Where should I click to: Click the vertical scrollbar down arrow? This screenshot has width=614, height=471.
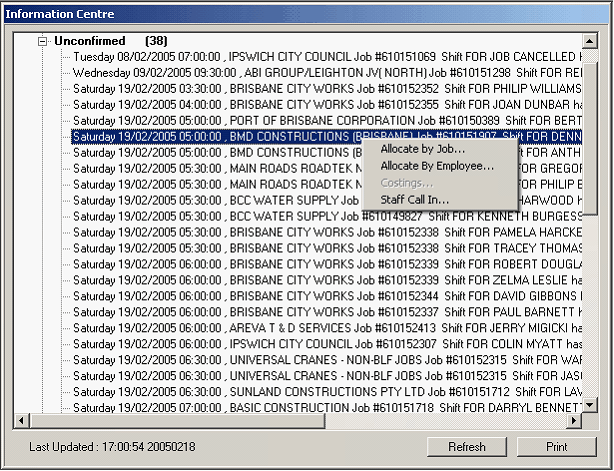pyautogui.click(x=591, y=405)
